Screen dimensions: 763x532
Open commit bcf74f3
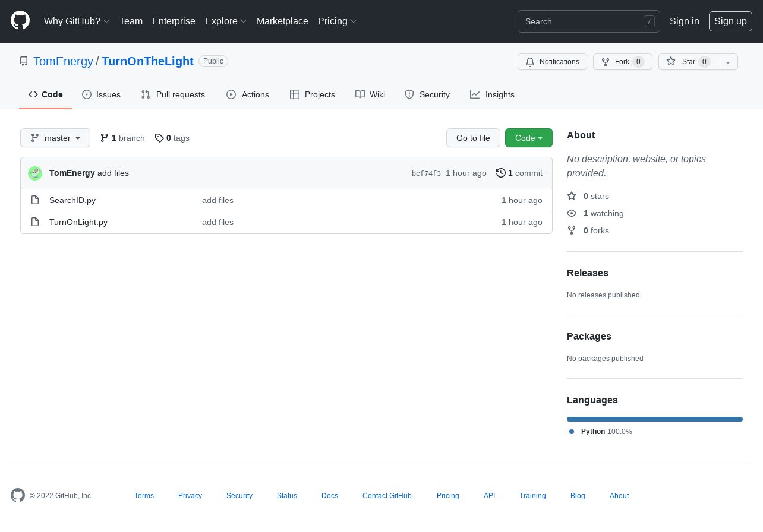tap(426, 173)
